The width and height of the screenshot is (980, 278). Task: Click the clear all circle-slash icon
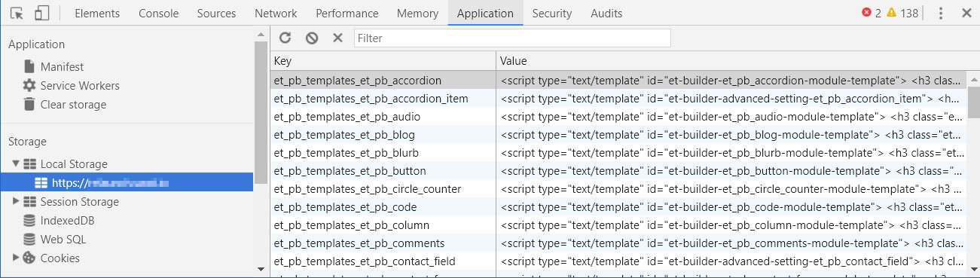pos(311,38)
